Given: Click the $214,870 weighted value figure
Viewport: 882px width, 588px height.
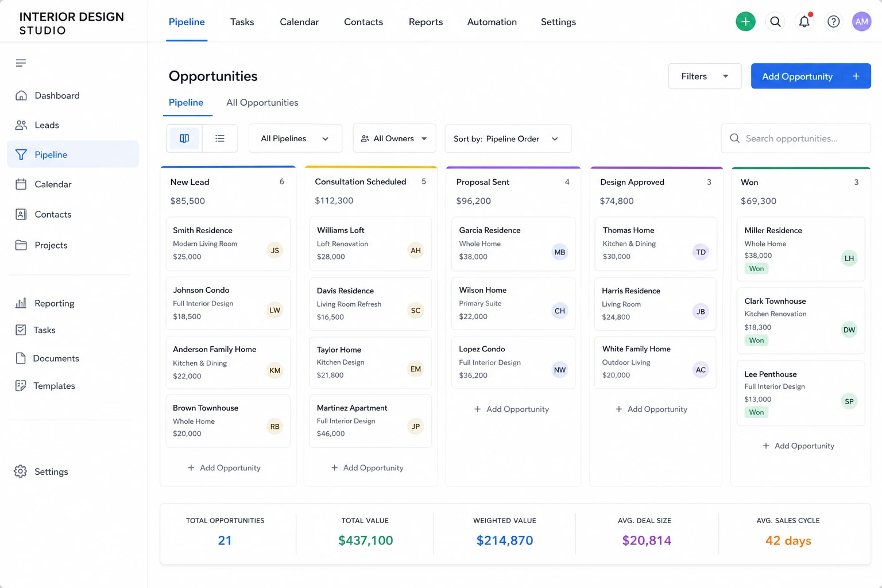Looking at the screenshot, I should [505, 540].
